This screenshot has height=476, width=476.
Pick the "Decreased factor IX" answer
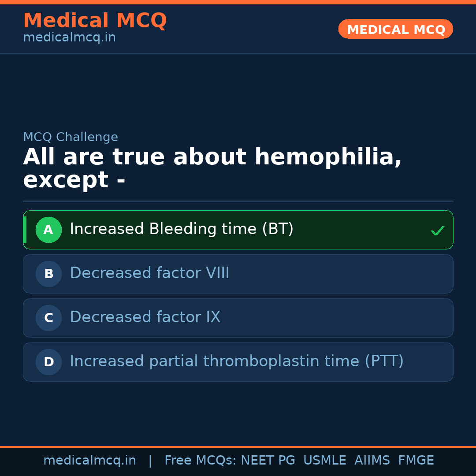[145, 317]
